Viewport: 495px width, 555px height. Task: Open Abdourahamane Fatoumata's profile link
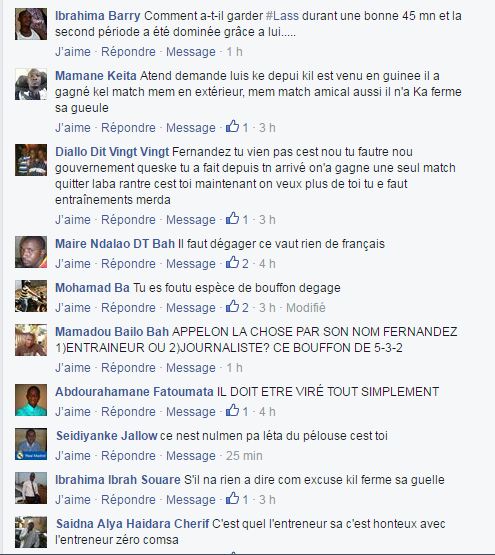tap(134, 392)
